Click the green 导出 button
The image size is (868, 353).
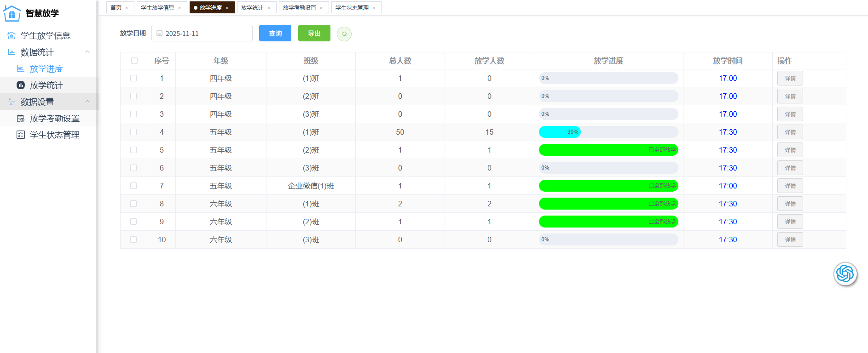[314, 34]
